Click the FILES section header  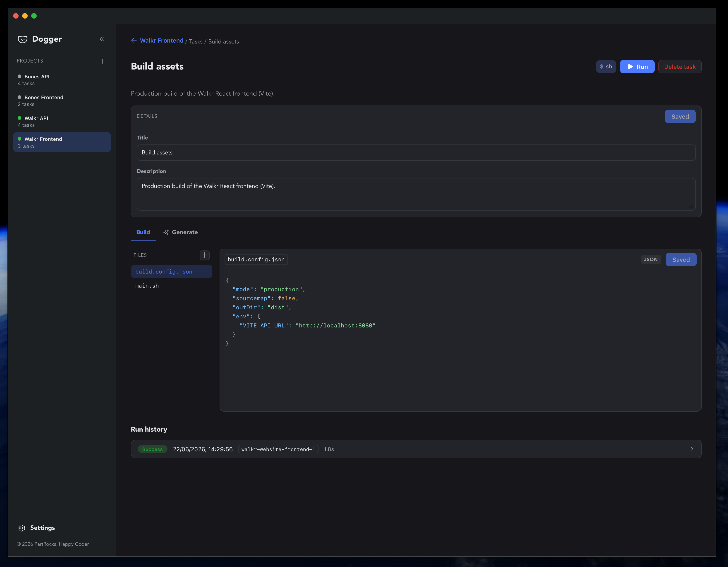[140, 255]
